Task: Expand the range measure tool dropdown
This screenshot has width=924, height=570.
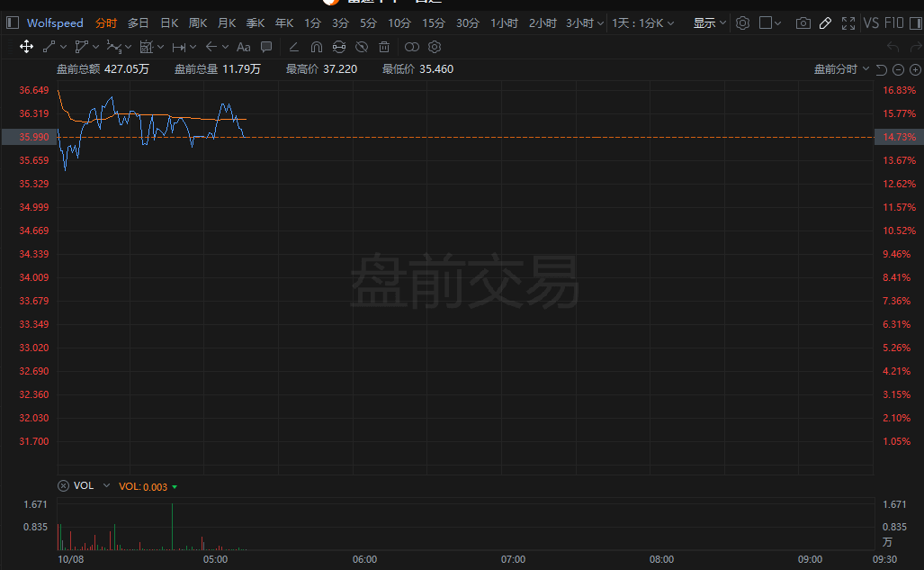Action: [x=193, y=47]
